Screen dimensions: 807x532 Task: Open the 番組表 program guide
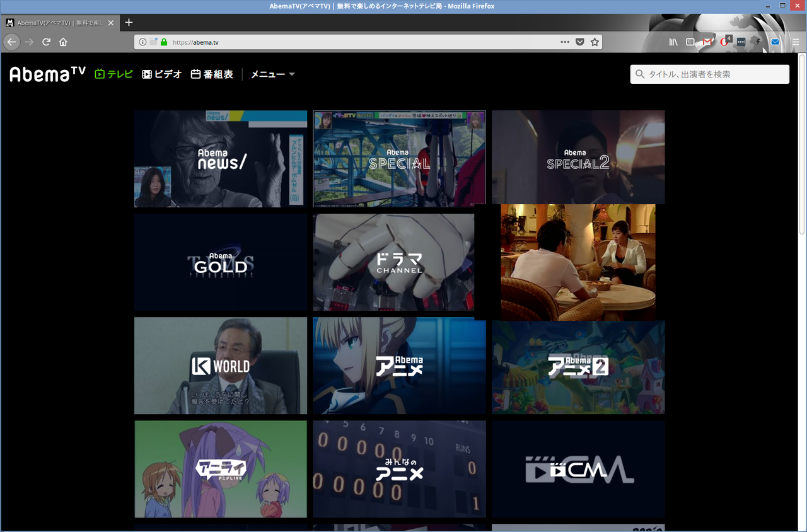click(212, 74)
